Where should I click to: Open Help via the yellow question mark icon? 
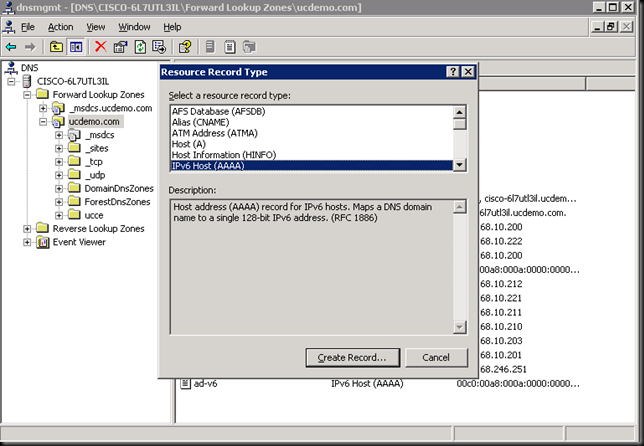185,47
